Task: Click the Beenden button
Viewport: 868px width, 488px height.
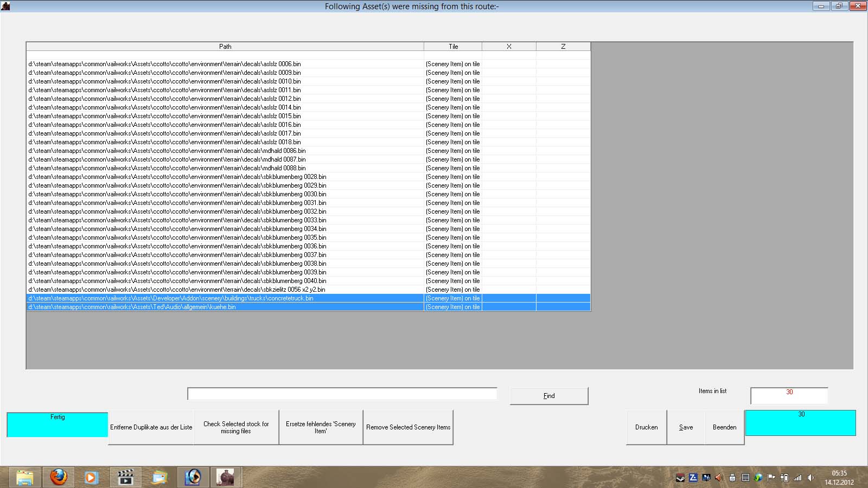Action: pos(724,427)
